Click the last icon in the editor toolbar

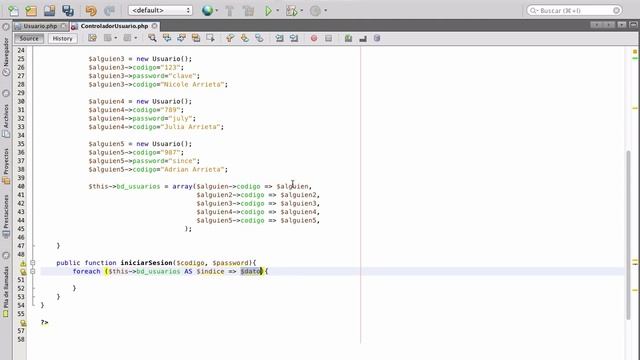coord(377,38)
